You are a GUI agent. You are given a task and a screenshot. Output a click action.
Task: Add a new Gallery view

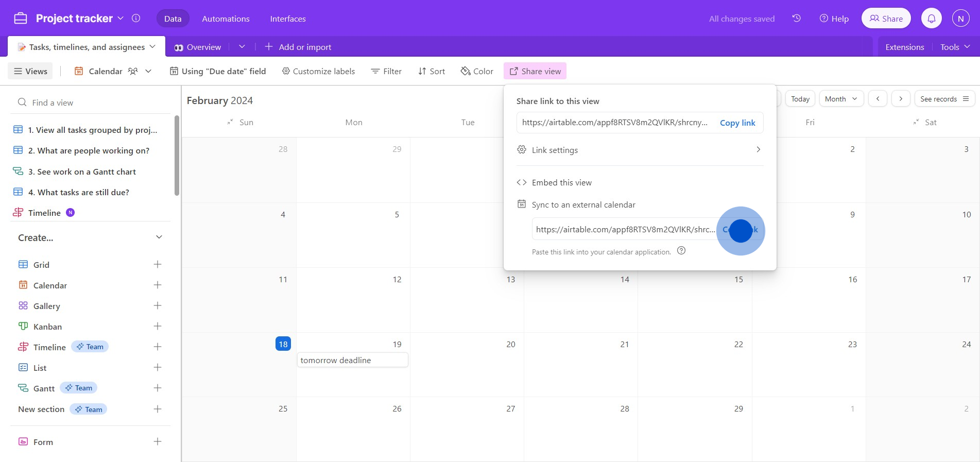158,306
